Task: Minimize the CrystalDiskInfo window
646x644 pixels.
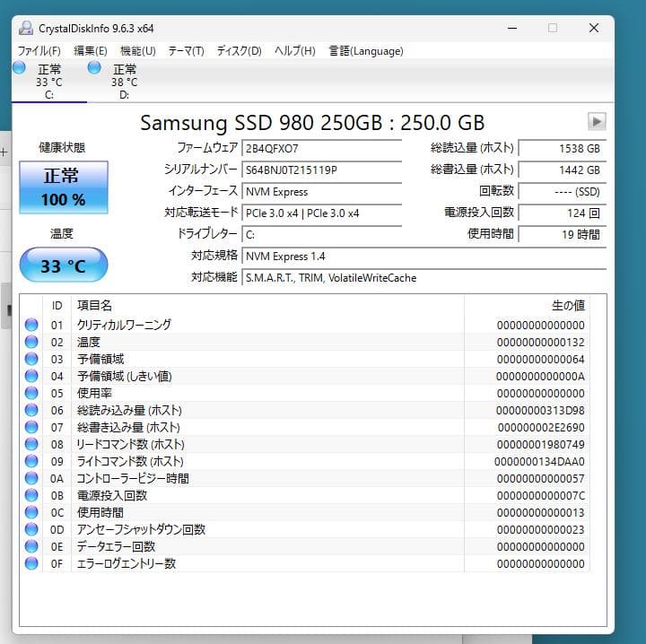Action: point(512,28)
